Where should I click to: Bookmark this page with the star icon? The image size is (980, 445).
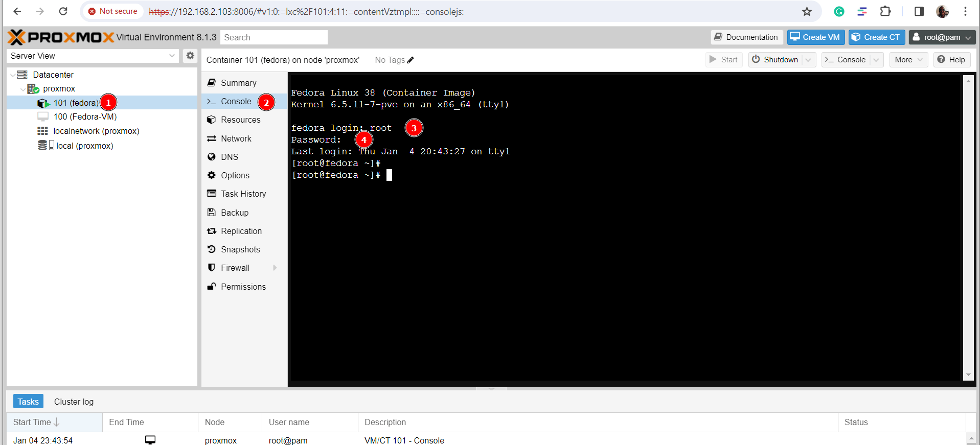807,11
